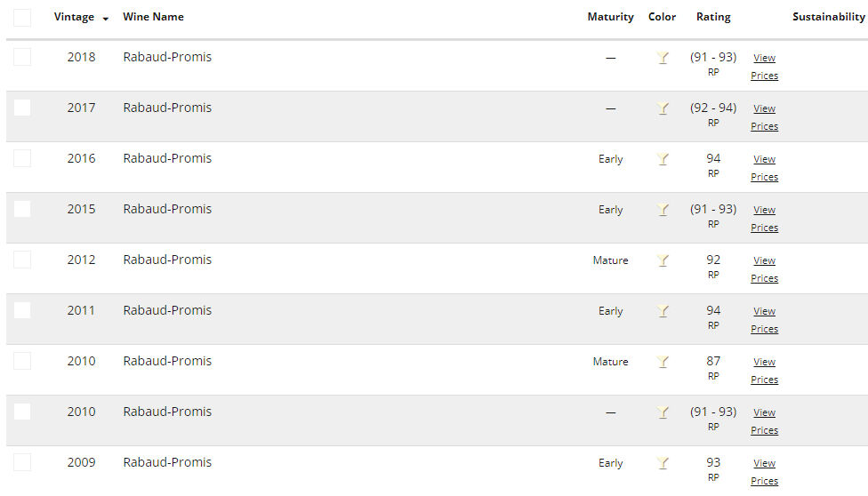Screen dimensions: 868x496
Task: Sort by the Maturity column header
Action: click(x=610, y=17)
